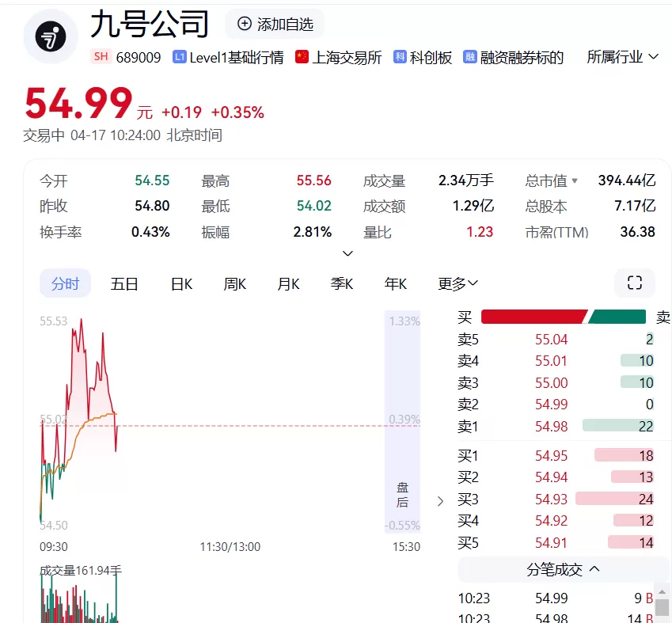
Task: Click the 盘后 after-hours panel
Action: click(x=402, y=421)
